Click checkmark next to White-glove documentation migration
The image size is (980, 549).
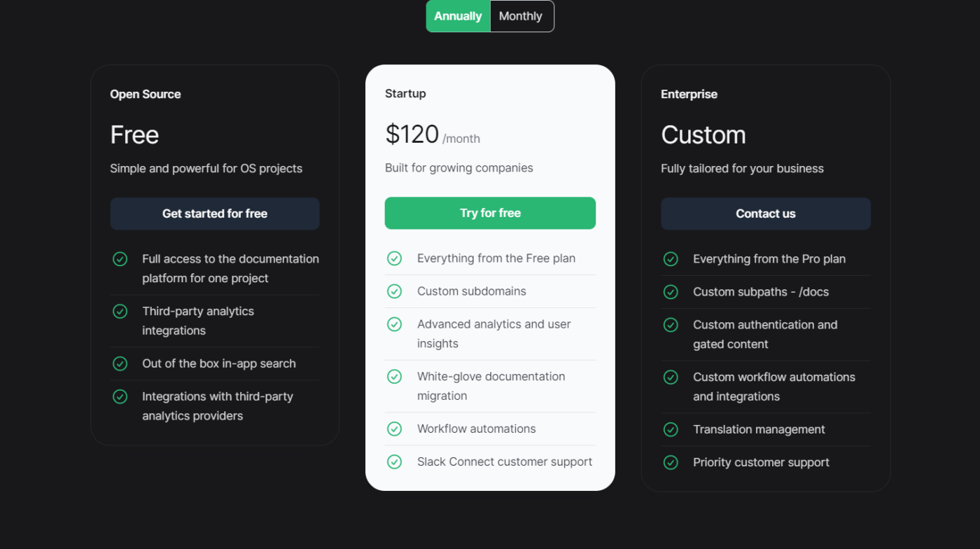point(395,377)
